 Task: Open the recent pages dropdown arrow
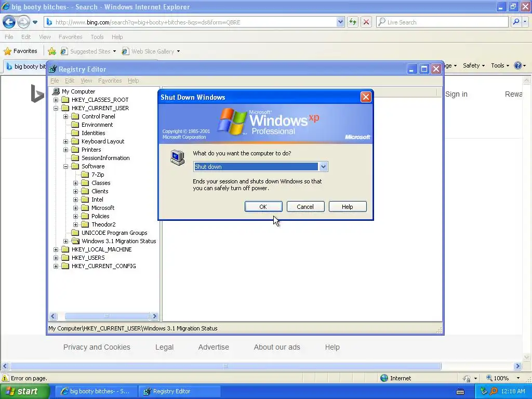pos(35,22)
